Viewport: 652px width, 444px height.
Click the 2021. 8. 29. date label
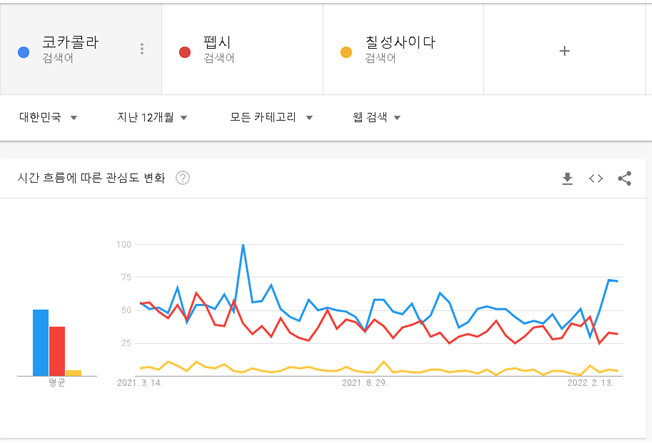pyautogui.click(x=364, y=383)
